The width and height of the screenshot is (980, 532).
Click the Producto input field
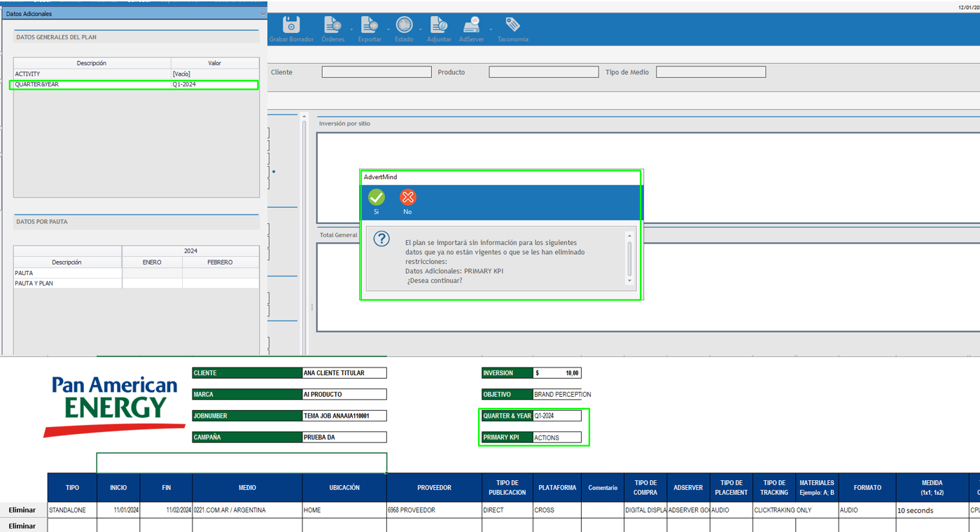pyautogui.click(x=544, y=72)
